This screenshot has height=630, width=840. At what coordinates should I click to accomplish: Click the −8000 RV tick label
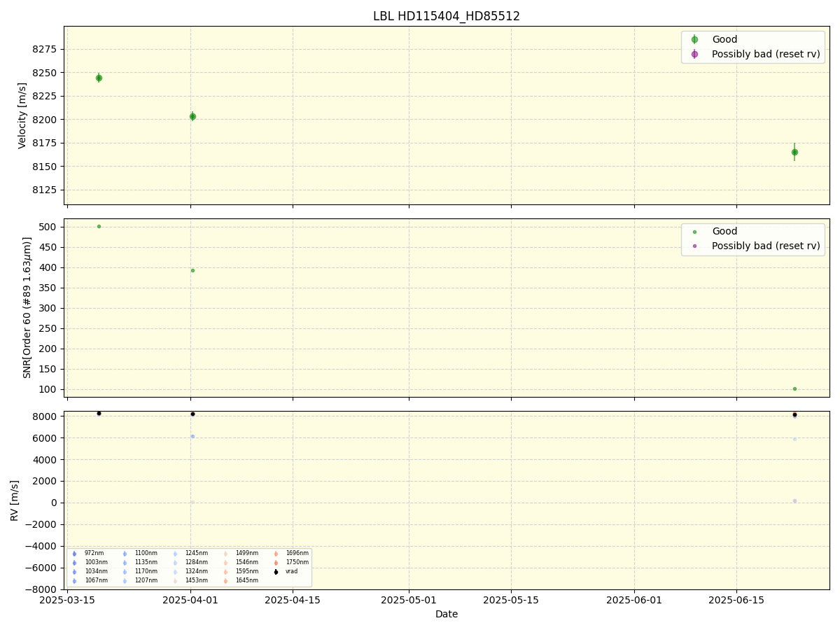41,589
